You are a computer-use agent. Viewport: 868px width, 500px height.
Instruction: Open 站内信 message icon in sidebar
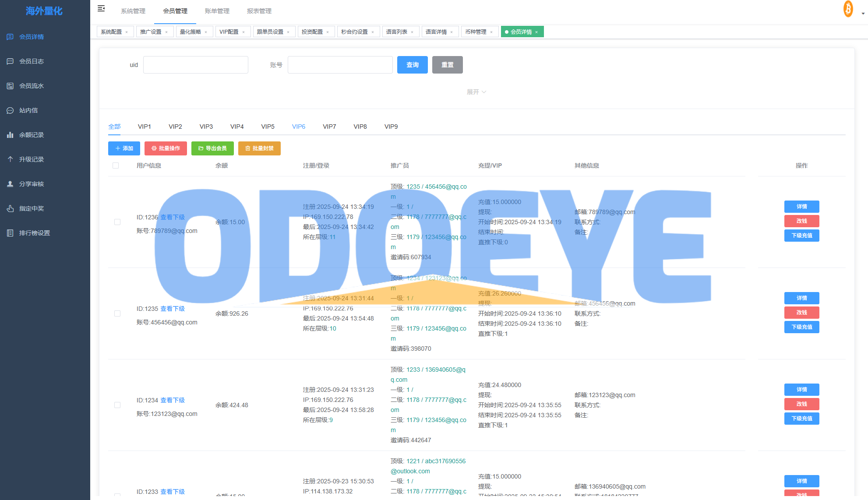[x=10, y=110]
